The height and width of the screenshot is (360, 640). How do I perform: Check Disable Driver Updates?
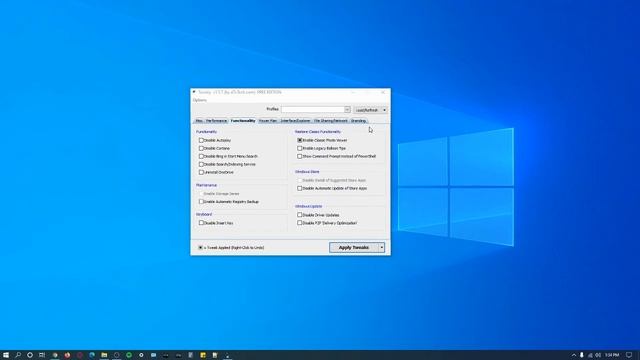click(x=300, y=215)
